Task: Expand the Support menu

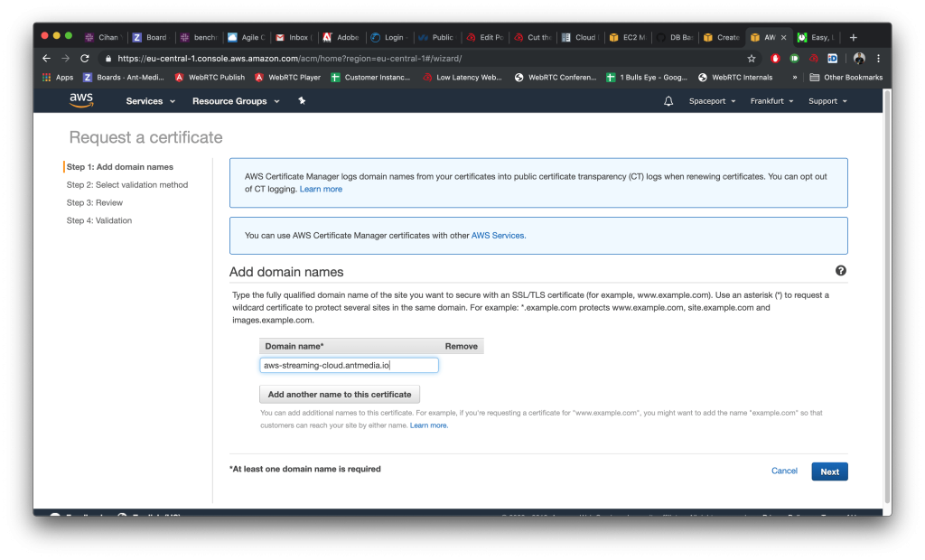Action: click(827, 101)
